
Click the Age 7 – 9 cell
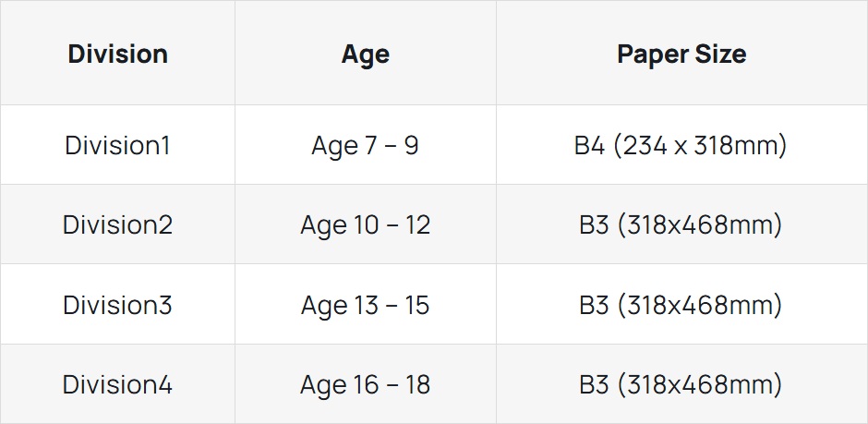point(366,145)
